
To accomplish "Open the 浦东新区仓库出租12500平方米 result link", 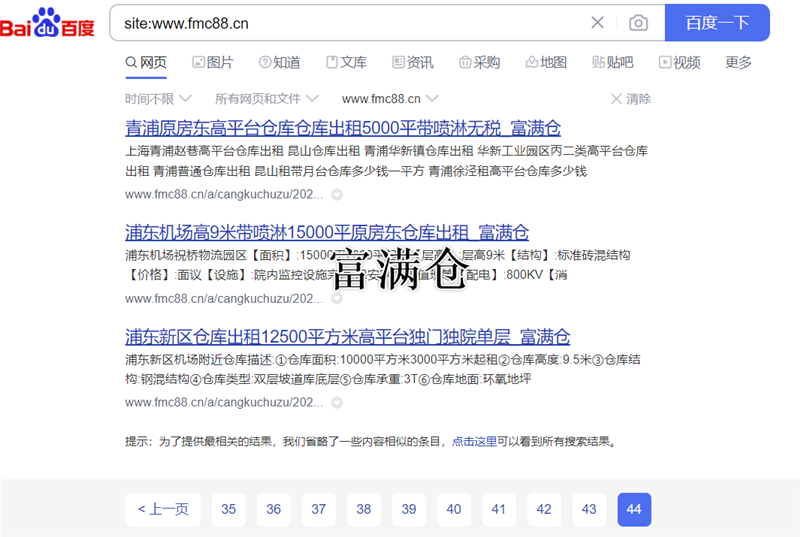I will pos(347,337).
